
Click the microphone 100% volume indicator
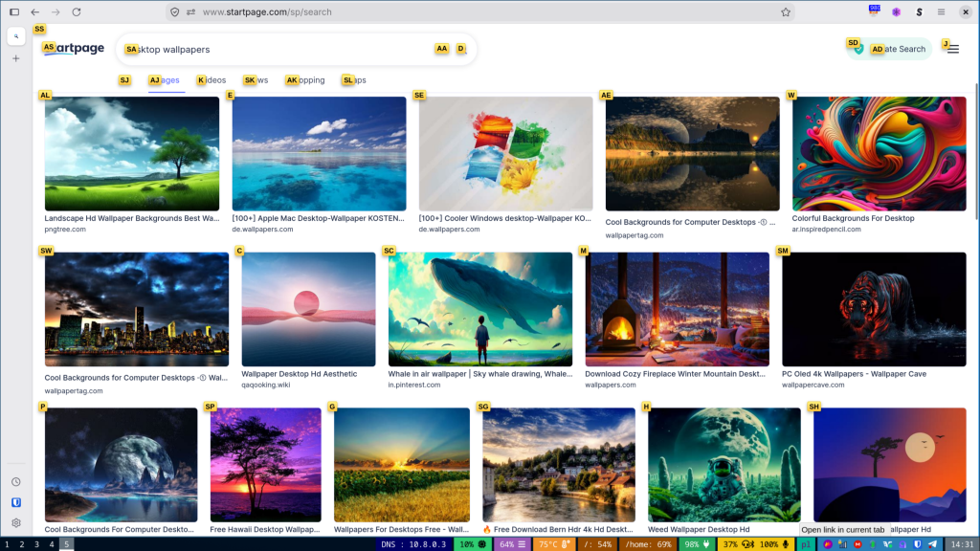tap(774, 544)
